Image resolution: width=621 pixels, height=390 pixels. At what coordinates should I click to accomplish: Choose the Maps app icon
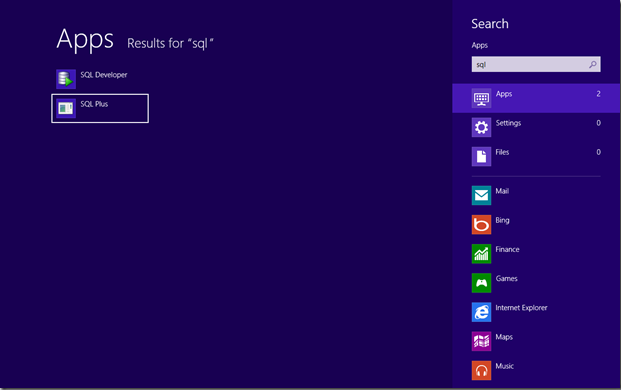481,341
